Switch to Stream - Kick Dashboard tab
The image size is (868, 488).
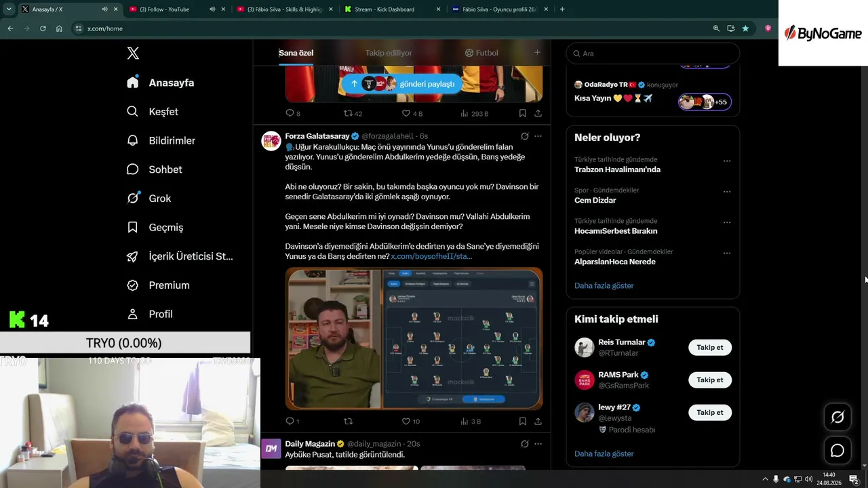pos(391,9)
